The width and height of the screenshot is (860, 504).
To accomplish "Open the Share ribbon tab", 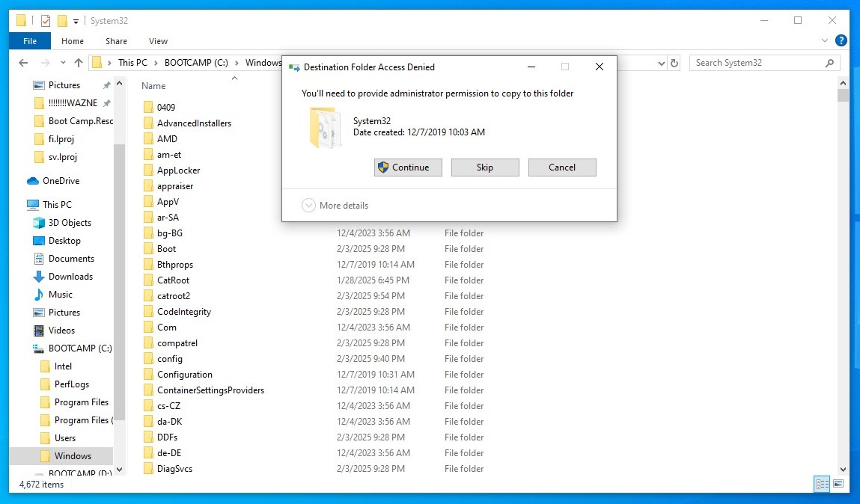I will tap(116, 41).
